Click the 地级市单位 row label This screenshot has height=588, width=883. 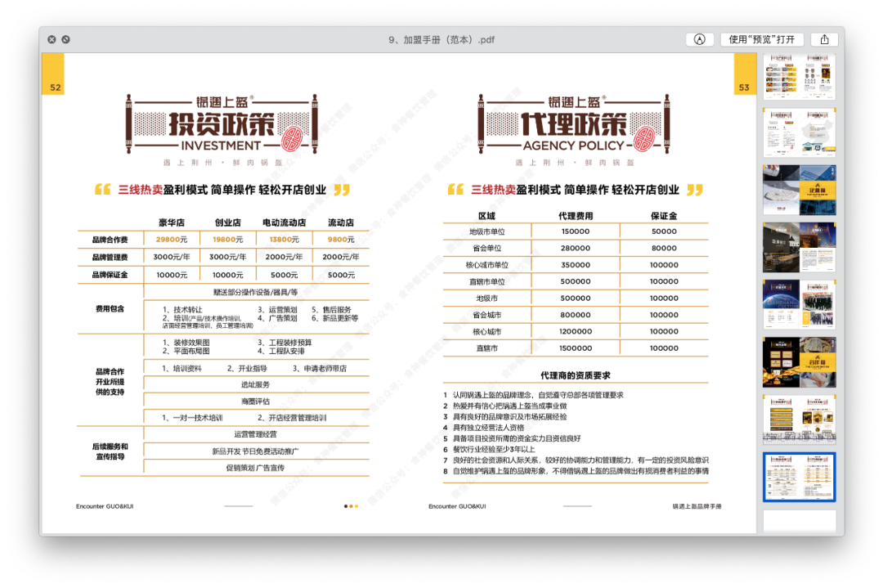[x=486, y=231]
